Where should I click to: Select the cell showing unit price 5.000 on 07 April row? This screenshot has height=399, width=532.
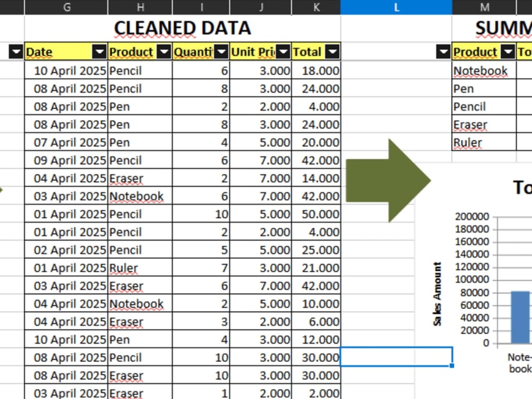coord(261,142)
